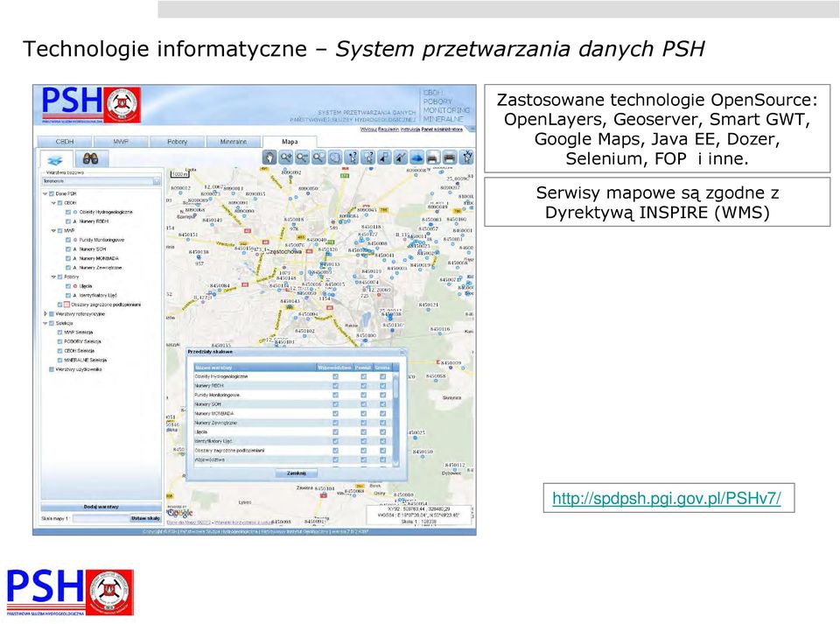Collapse the CBDH tree node

[53, 203]
